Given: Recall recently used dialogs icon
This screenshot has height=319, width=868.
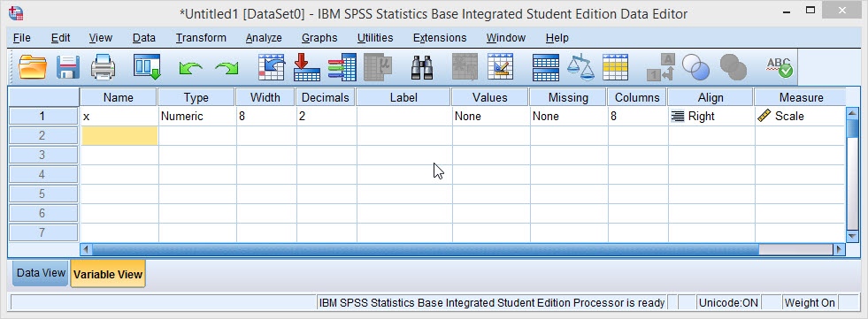Looking at the screenshot, I should point(147,67).
